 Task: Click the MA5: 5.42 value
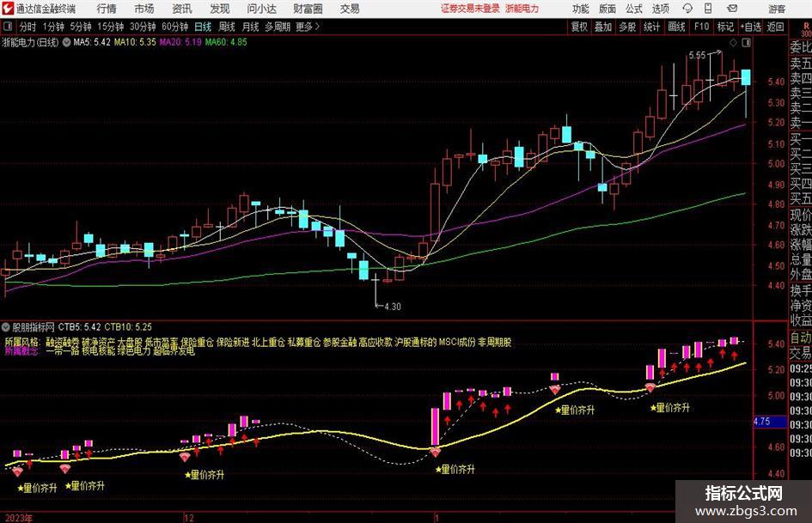[92, 42]
